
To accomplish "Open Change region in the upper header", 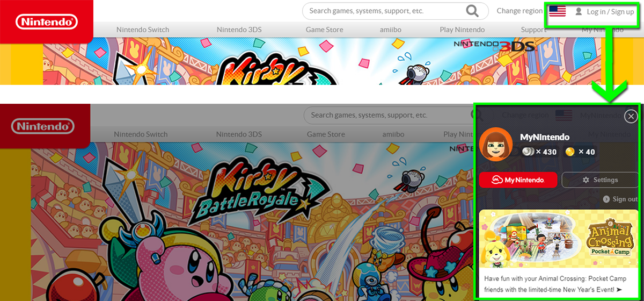I will (519, 11).
